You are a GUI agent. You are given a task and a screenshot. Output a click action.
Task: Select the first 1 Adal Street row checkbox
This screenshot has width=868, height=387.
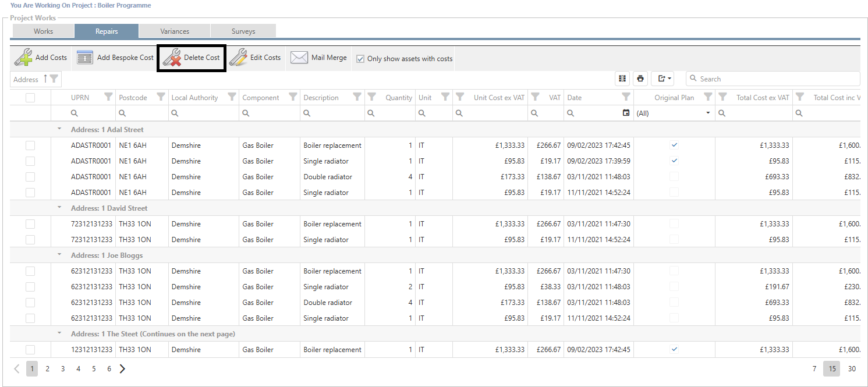(30, 145)
